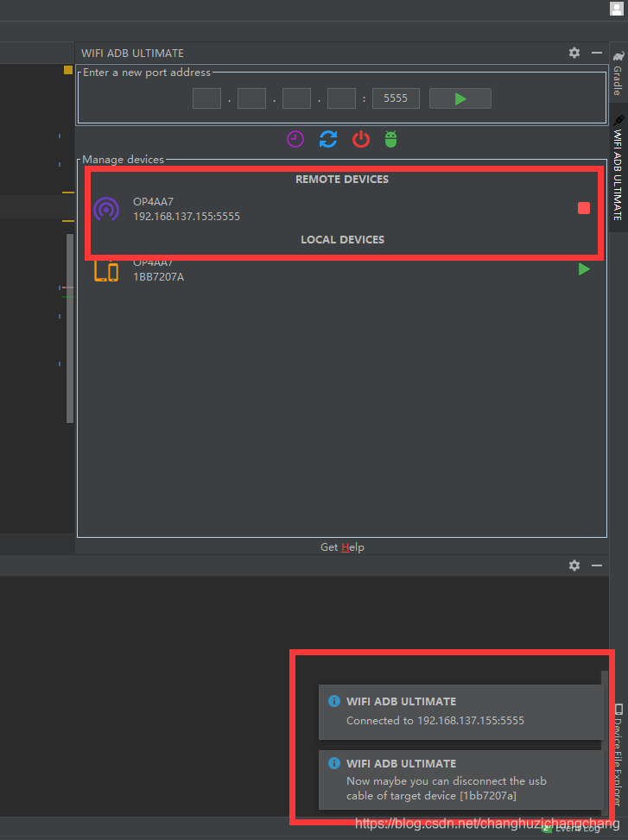Connect using the green play button beside the port
This screenshot has width=628, height=840.
pyautogui.click(x=460, y=98)
